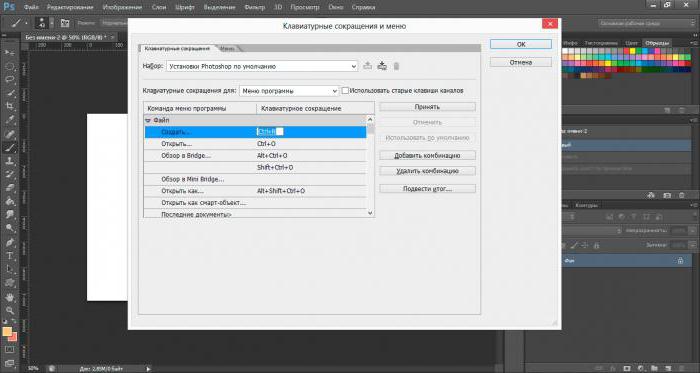
Task: Click lock icon on Фон layer
Action: pyautogui.click(x=680, y=261)
